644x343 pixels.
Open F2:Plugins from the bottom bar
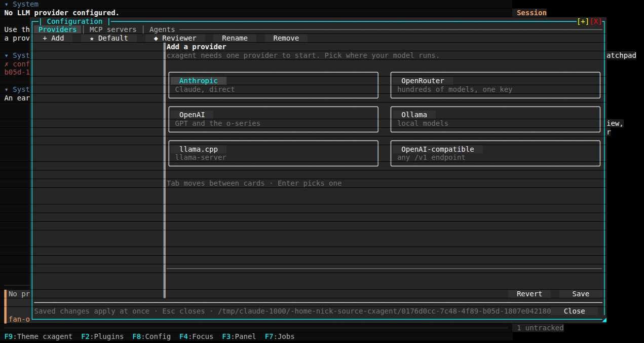click(102, 336)
